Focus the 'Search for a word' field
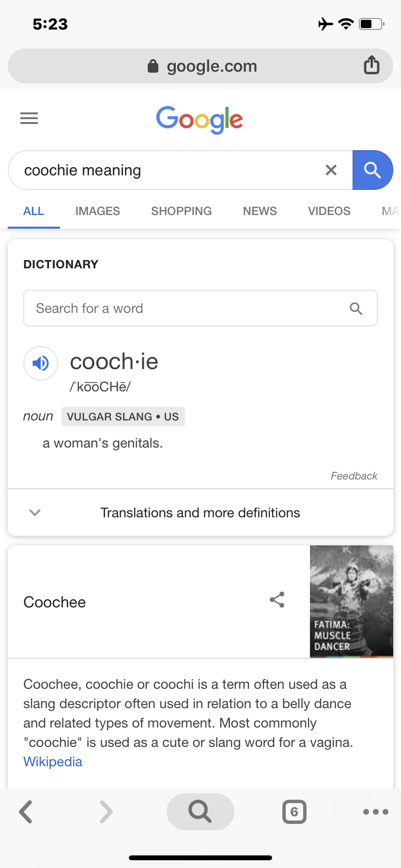The height and width of the screenshot is (868, 401). tap(200, 308)
